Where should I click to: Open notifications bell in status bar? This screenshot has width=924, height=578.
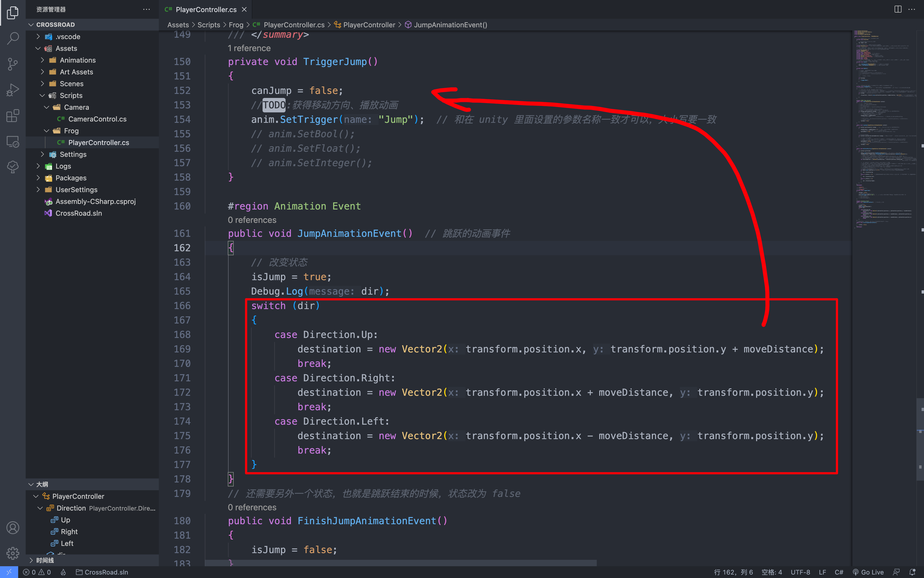click(913, 572)
